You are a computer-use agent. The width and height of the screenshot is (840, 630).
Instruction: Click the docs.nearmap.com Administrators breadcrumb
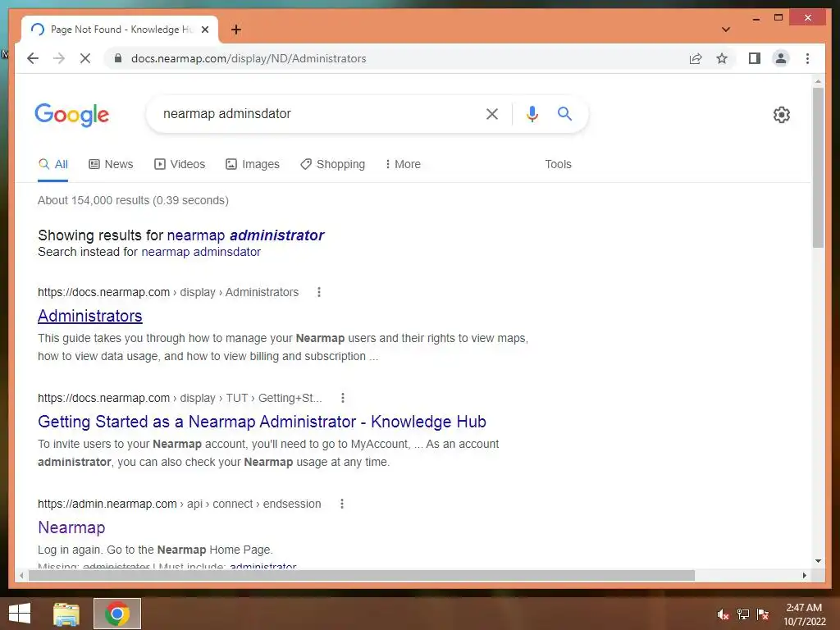click(x=168, y=292)
